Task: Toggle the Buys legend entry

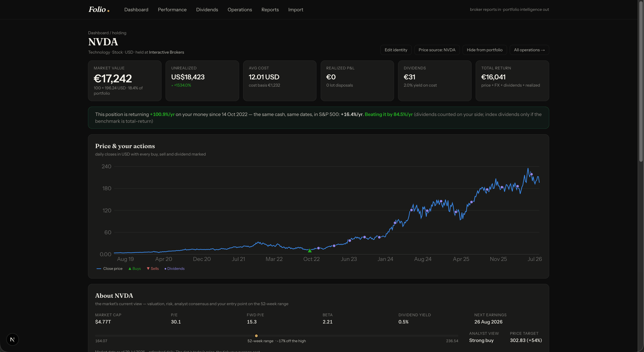Action: 134,269
